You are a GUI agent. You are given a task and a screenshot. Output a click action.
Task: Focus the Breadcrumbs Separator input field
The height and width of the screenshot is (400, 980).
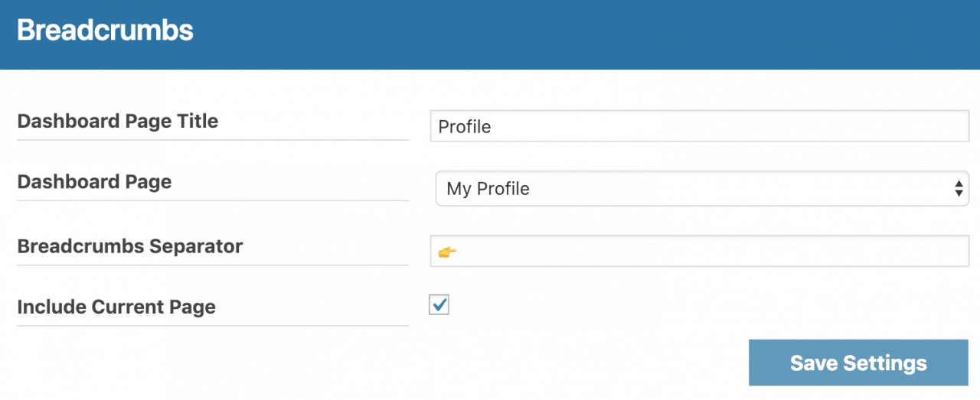(x=699, y=251)
